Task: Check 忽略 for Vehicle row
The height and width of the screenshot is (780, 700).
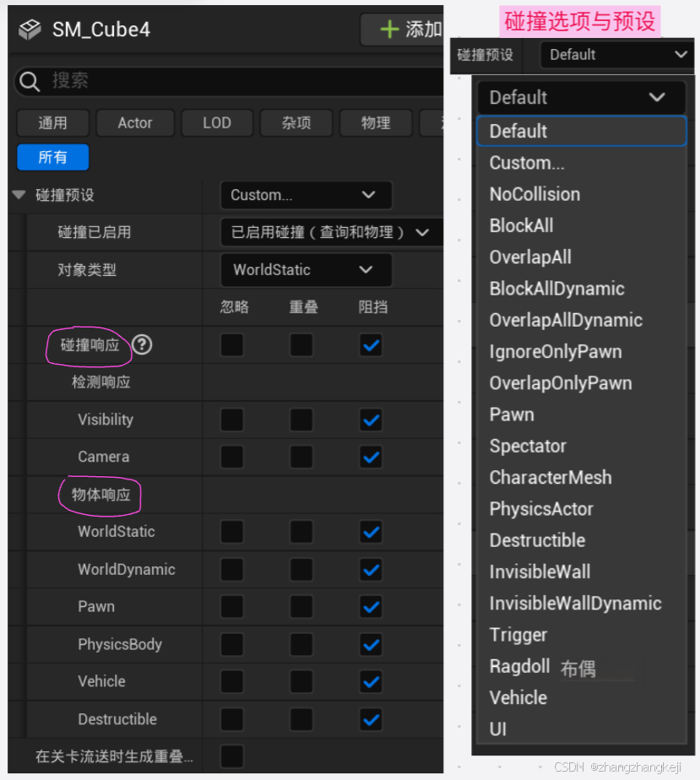Action: coord(232,681)
